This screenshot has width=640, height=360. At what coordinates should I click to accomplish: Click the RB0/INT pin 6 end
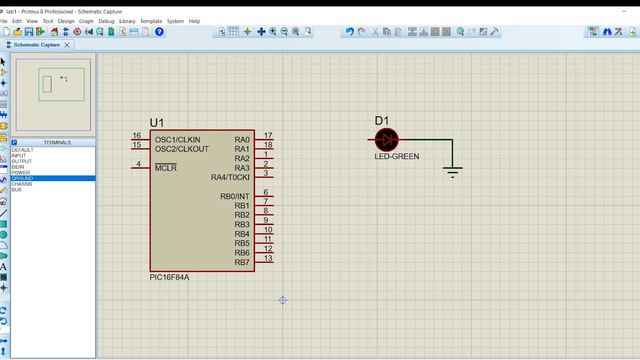(273, 196)
